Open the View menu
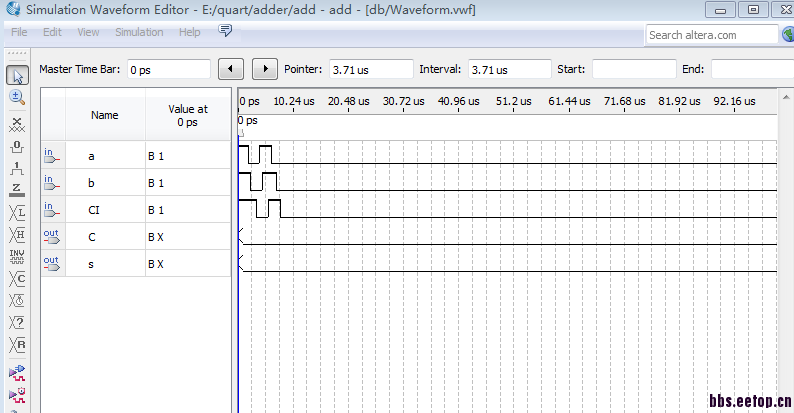The width and height of the screenshot is (794, 413). (x=88, y=32)
